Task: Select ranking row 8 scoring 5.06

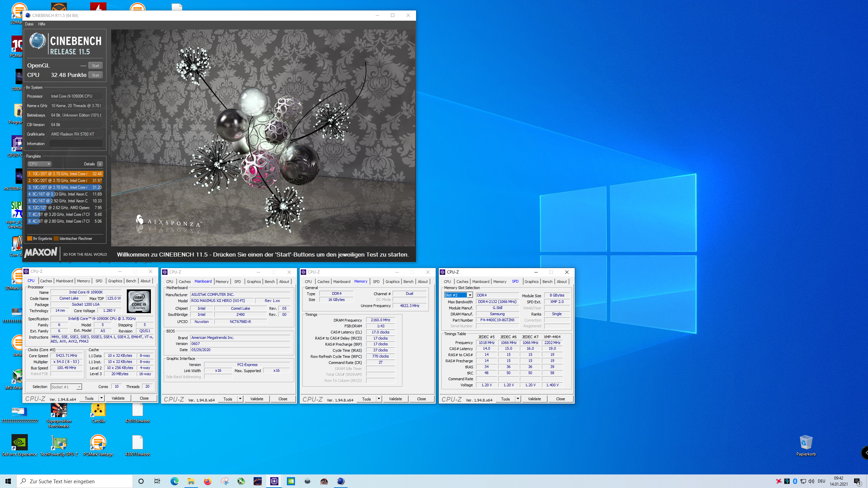Action: coord(65,221)
